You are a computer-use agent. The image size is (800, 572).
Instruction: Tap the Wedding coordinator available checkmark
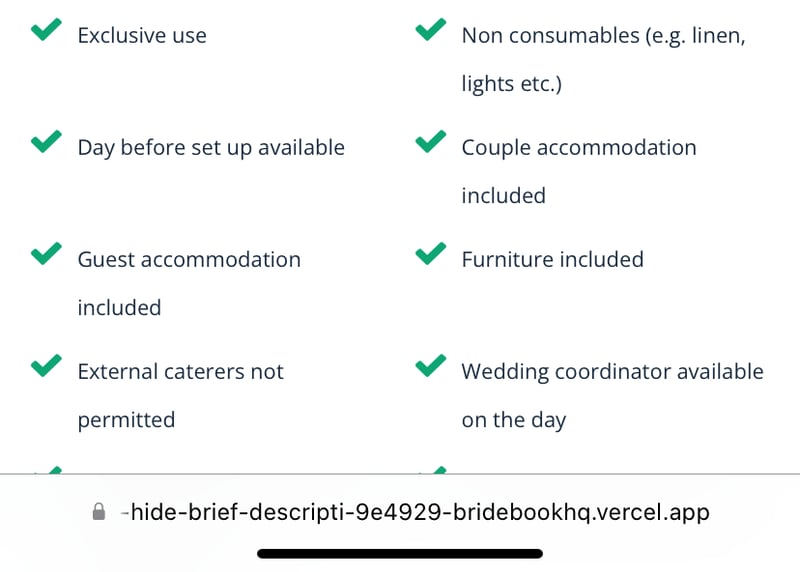[x=430, y=367]
